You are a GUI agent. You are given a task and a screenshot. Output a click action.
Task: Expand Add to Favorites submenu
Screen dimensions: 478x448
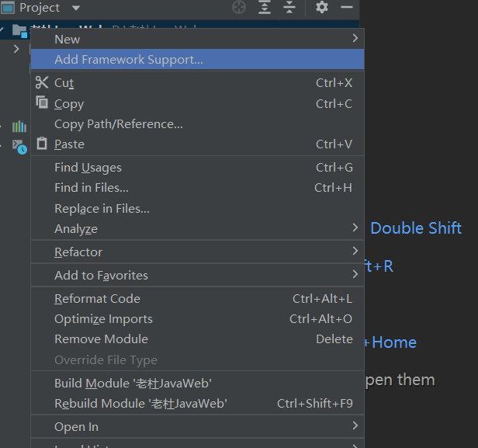(x=101, y=276)
